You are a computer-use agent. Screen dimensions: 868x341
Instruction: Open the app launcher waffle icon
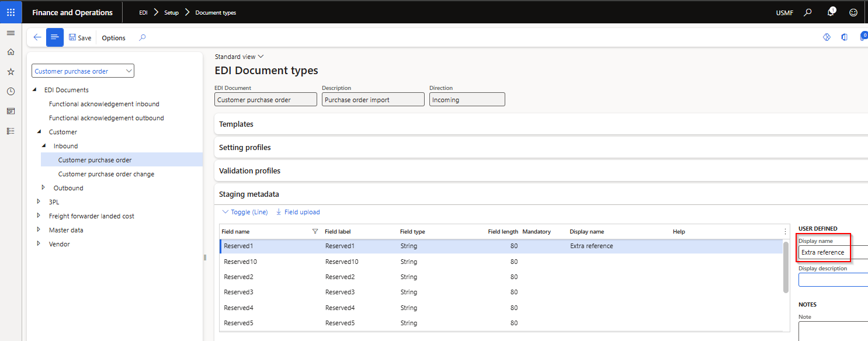click(x=11, y=12)
